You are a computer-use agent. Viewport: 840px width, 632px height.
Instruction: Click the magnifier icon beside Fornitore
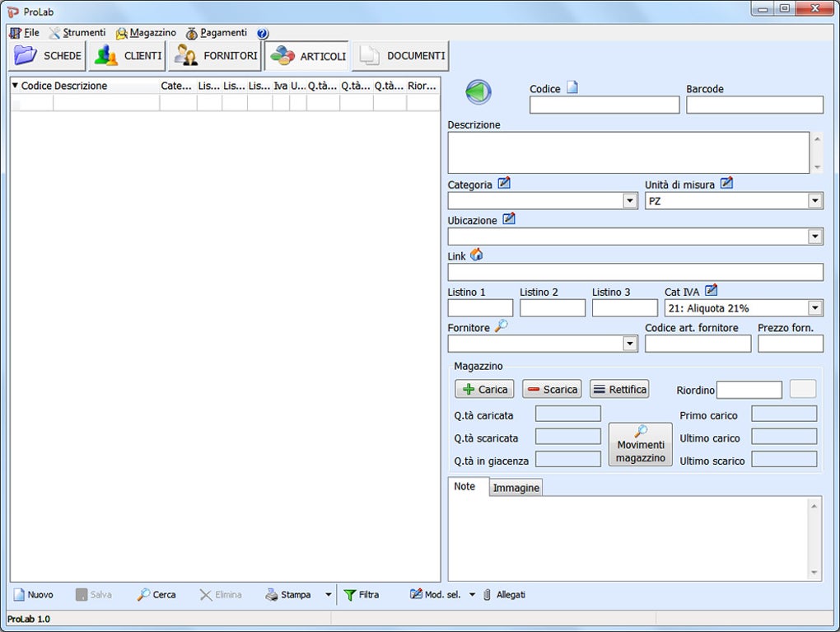pos(502,325)
